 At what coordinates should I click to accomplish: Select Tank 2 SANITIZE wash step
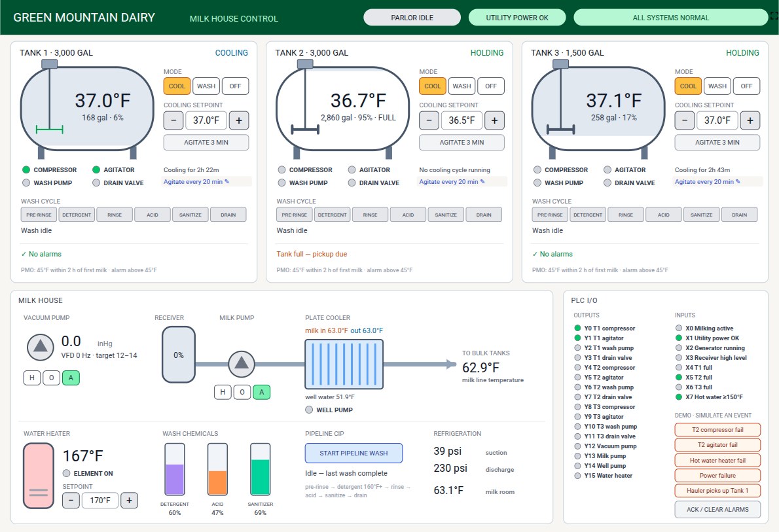click(x=446, y=215)
